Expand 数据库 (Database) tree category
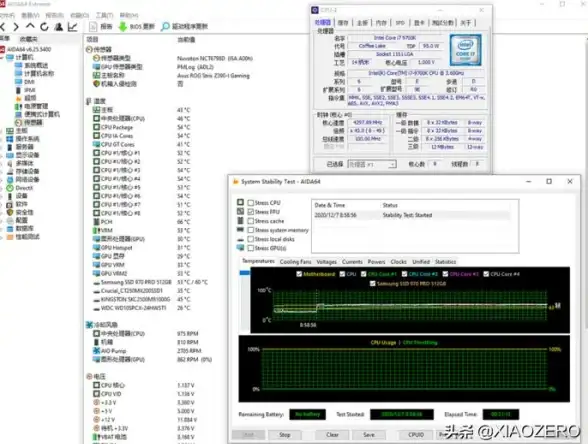The width and height of the screenshot is (588, 444). click(x=2, y=229)
